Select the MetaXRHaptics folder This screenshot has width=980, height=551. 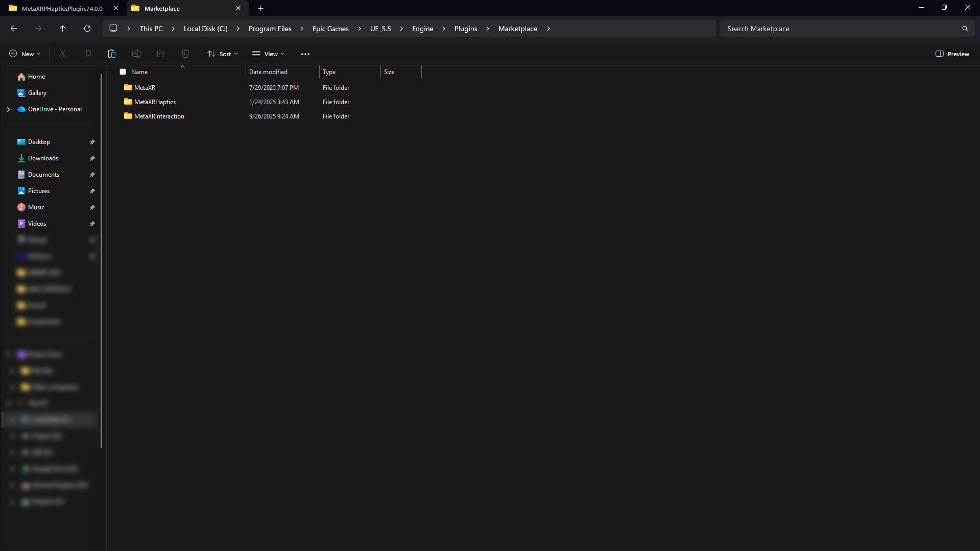pyautogui.click(x=271, y=102)
